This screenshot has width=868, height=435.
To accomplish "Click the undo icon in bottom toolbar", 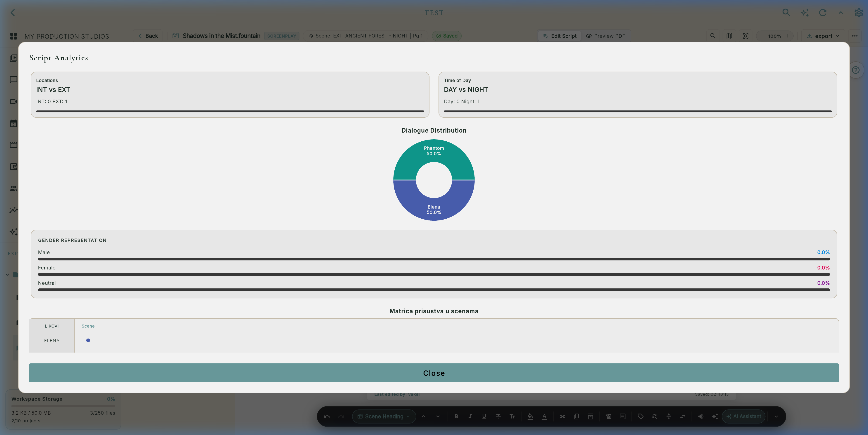I will pos(327,416).
